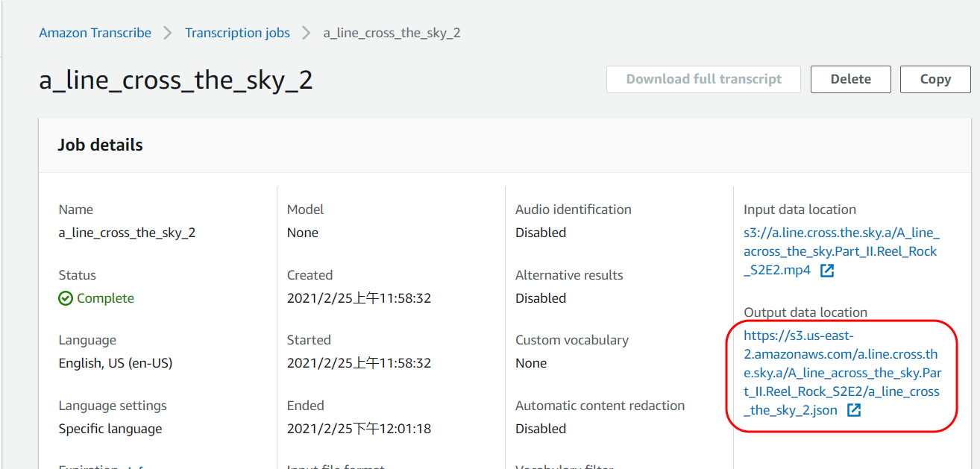This screenshot has width=980, height=469.
Task: Click the green Complete status checkmark icon
Action: pos(66,298)
